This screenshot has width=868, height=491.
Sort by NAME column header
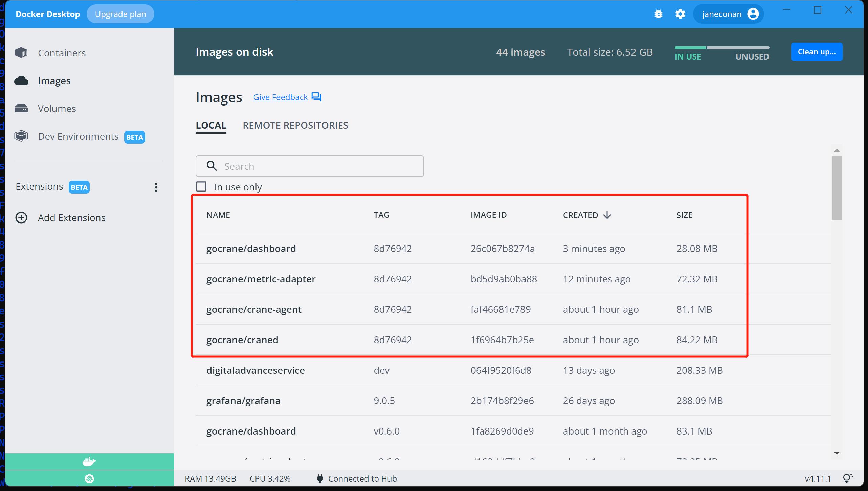(218, 215)
